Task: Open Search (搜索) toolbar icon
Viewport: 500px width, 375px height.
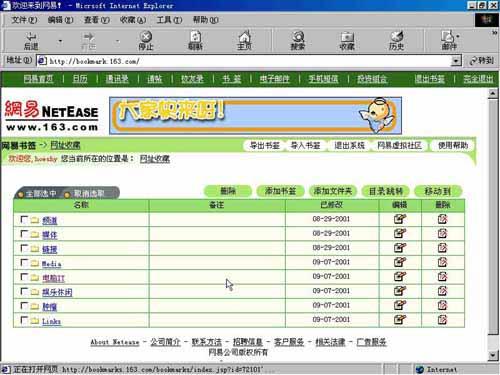Action: point(298,40)
